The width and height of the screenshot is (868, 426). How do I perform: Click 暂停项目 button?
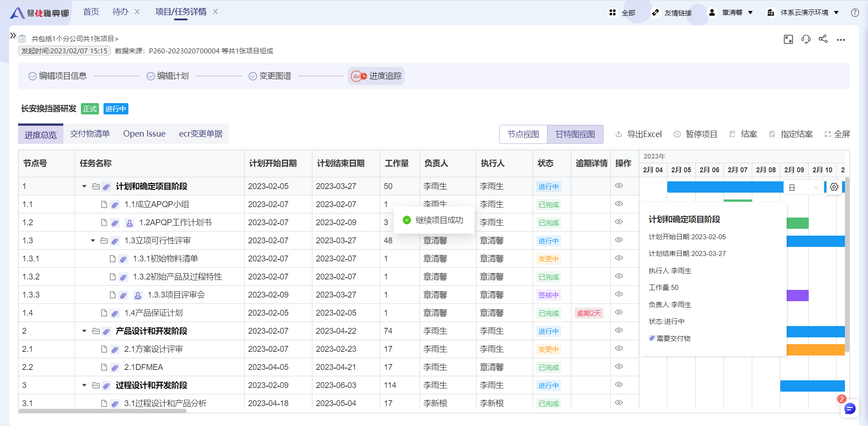click(x=695, y=134)
